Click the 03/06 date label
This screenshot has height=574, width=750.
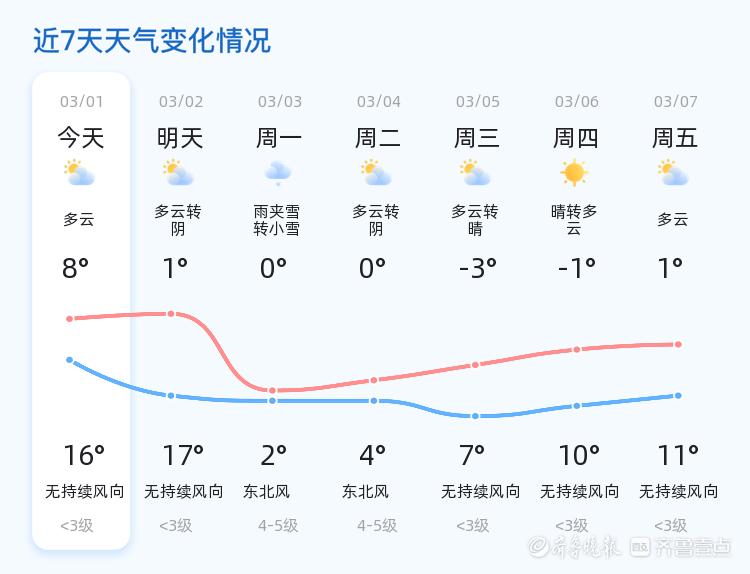pyautogui.click(x=576, y=101)
